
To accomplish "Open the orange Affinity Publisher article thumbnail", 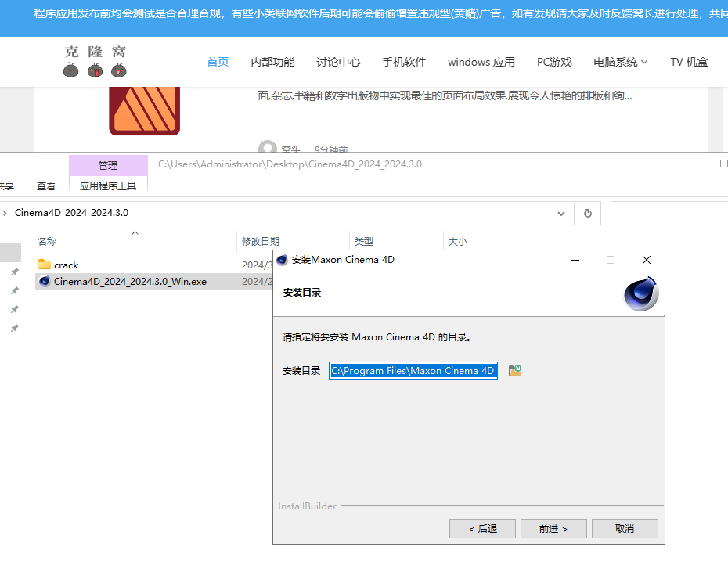I will [144, 111].
